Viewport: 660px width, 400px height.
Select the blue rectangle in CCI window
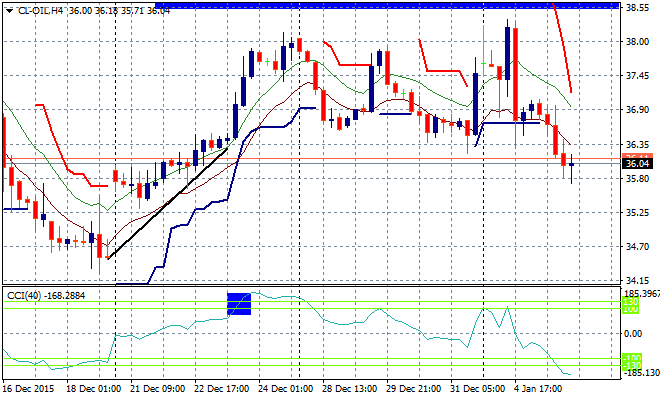point(239,304)
